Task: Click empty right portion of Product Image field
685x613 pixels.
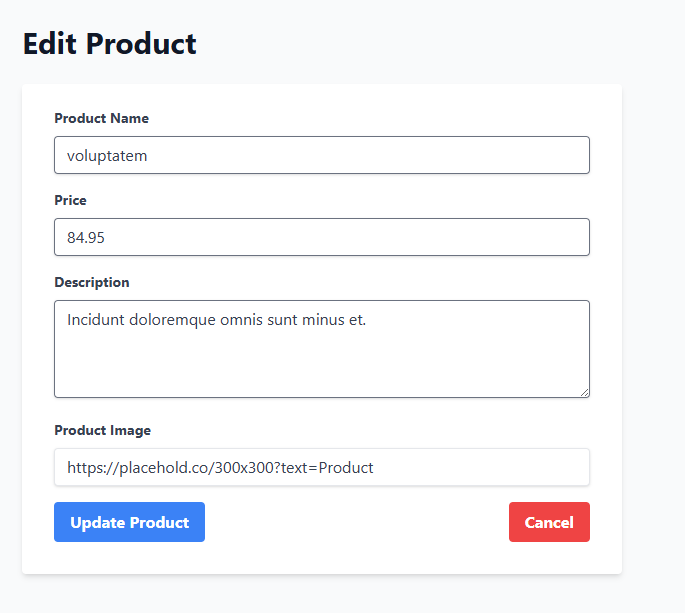Action: click(480, 467)
